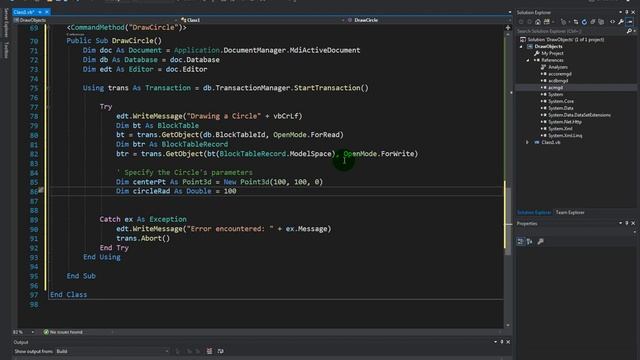640x360 pixels.
Task: Open Properties panel window position dropdown
Action: point(620,223)
